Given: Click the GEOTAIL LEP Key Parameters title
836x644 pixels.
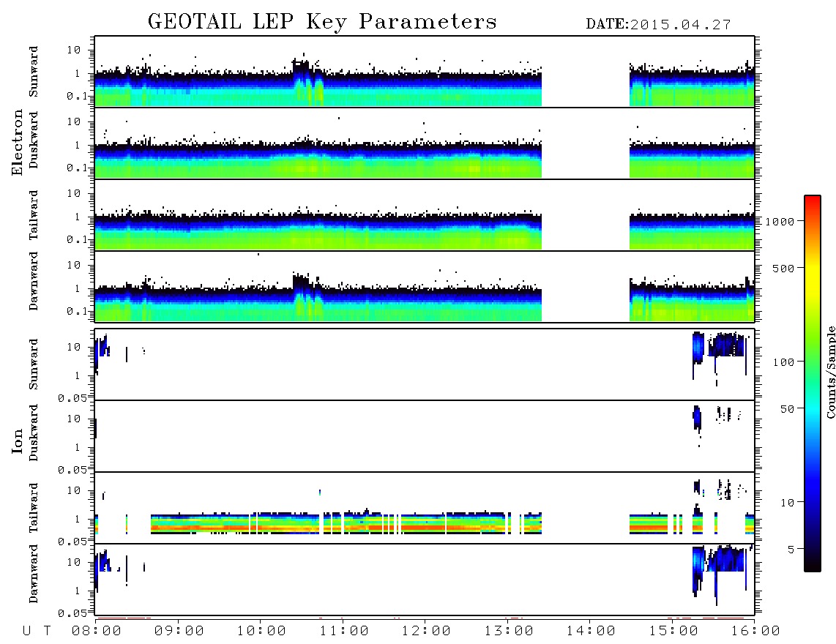Looking at the screenshot, I should (322, 23).
